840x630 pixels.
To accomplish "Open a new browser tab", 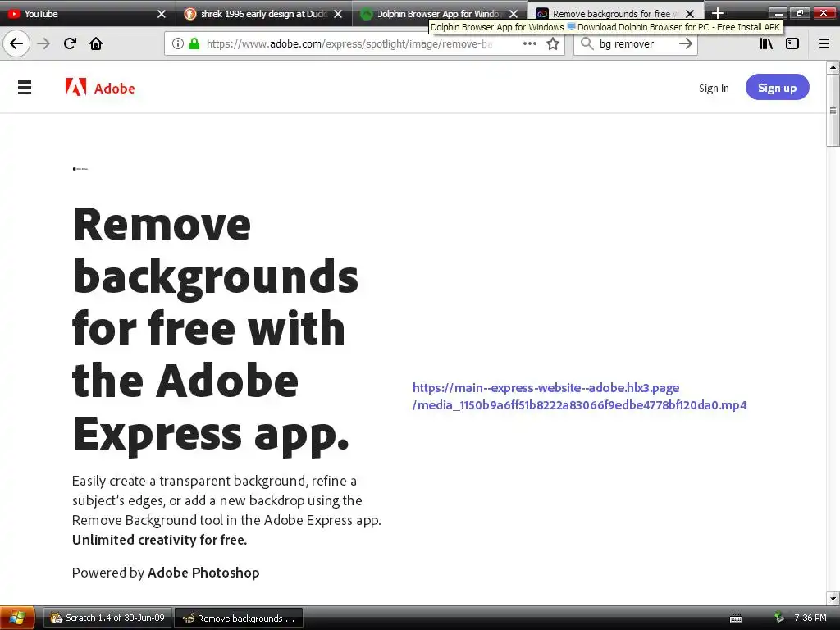I will pyautogui.click(x=717, y=13).
